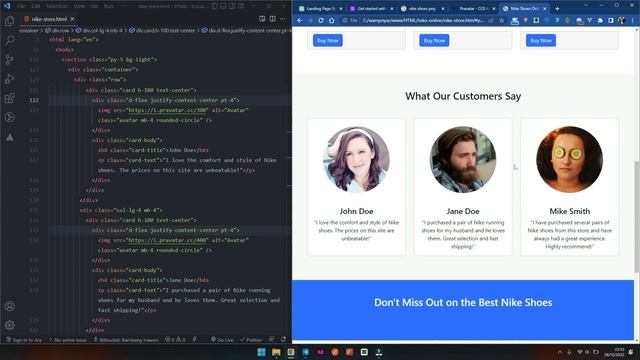The width and height of the screenshot is (640, 360).
Task: Click line number 122 in the editor
Action: click(x=34, y=100)
